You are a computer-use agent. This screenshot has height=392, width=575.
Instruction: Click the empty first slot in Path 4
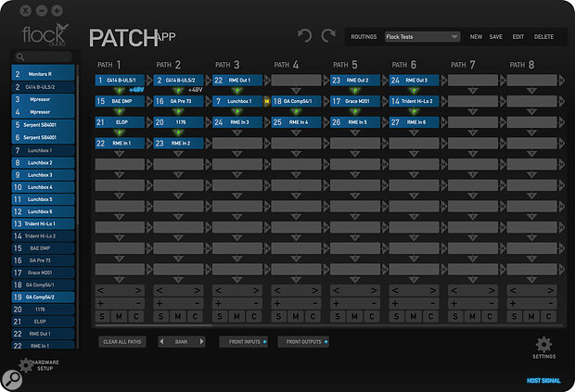point(296,81)
